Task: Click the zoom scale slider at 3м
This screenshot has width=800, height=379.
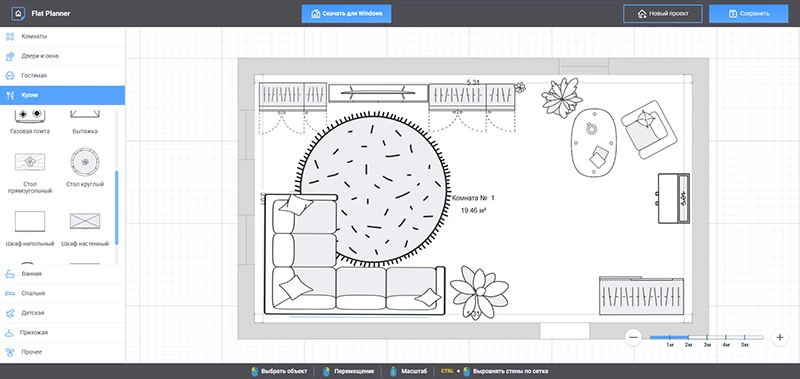Action: pyautogui.click(x=707, y=338)
